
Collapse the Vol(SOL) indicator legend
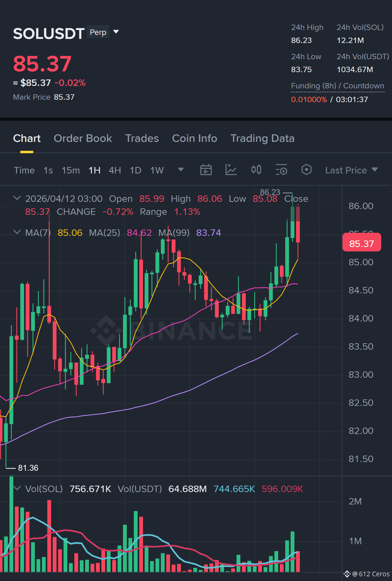point(17,488)
